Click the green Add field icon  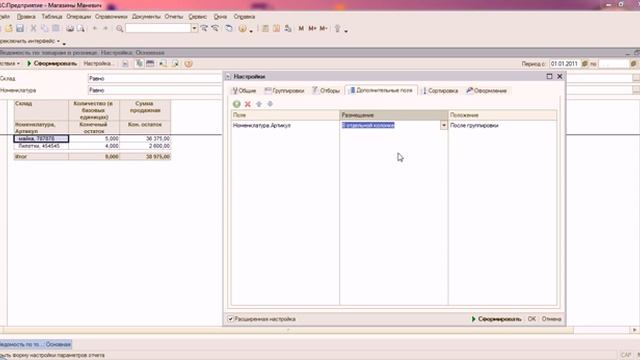click(236, 104)
